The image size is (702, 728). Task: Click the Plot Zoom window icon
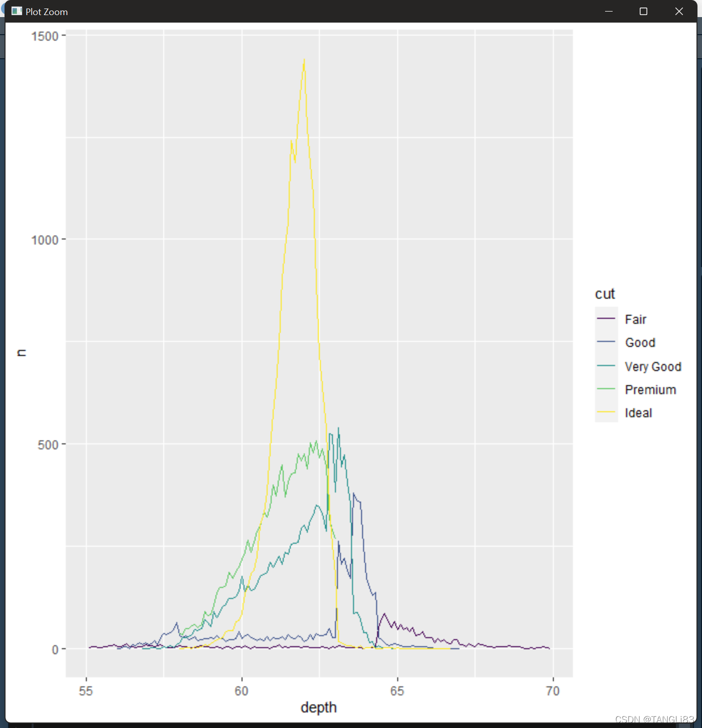pos(17,11)
